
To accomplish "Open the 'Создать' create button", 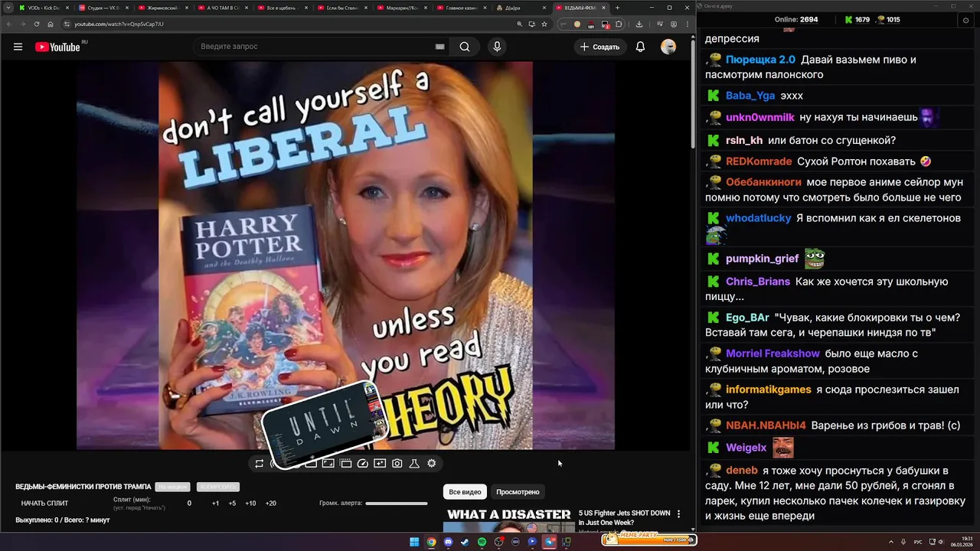I will click(x=599, y=47).
